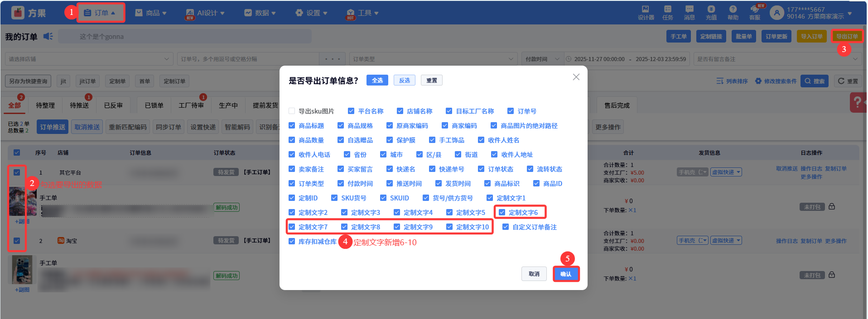Open the 工具 top menu
This screenshot has width=868, height=319.
coord(362,13)
